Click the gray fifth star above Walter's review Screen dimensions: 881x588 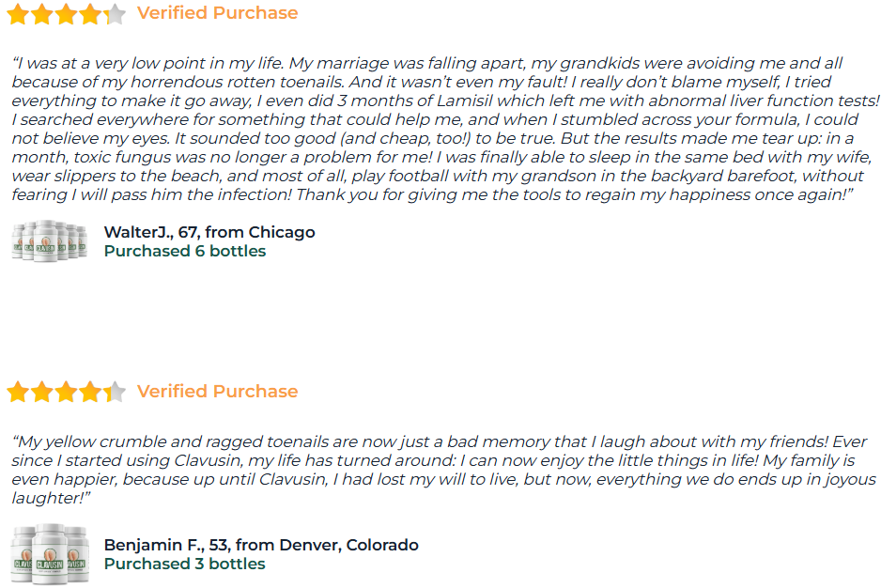(115, 14)
